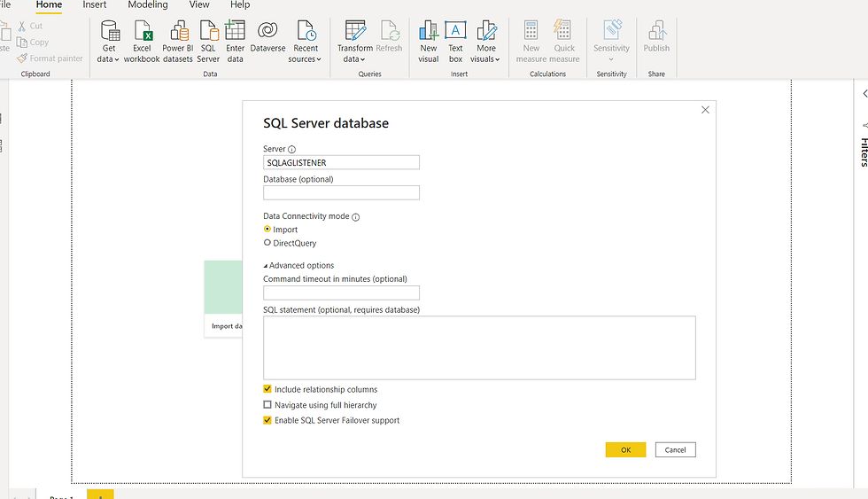Image resolution: width=868 pixels, height=499 pixels.
Task: Confirm with the OK button
Action: click(625, 449)
